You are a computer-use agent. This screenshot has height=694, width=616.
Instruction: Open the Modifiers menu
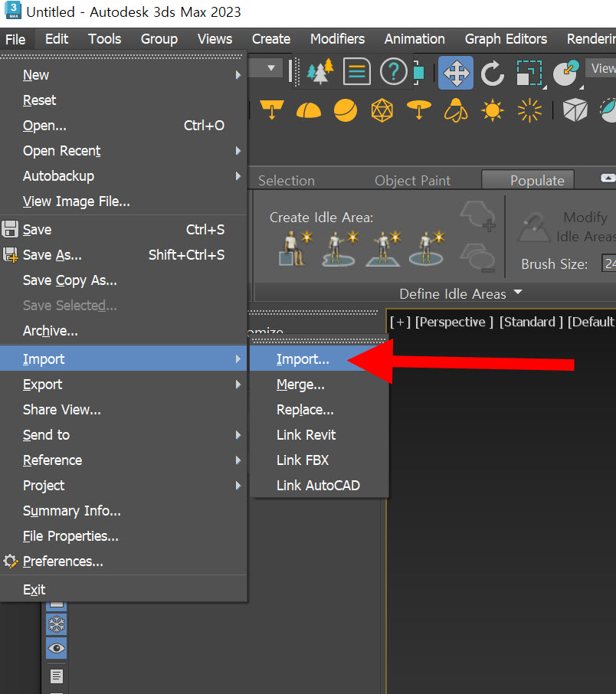pos(337,39)
